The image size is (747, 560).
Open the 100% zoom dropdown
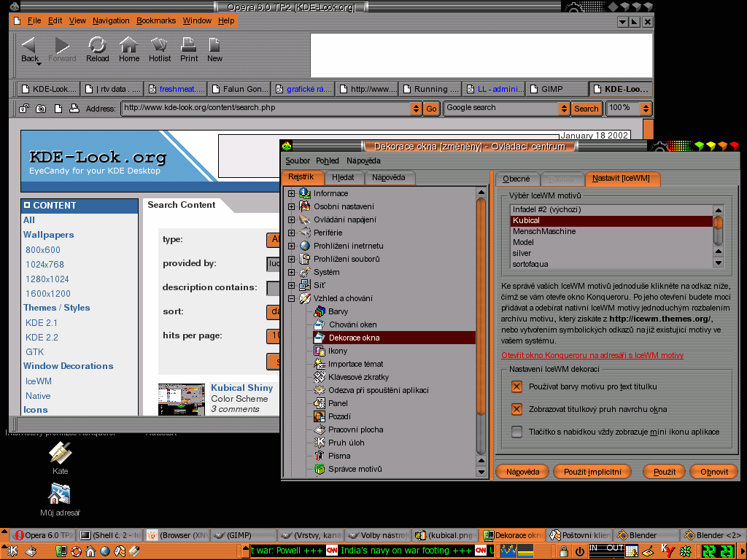point(646,109)
